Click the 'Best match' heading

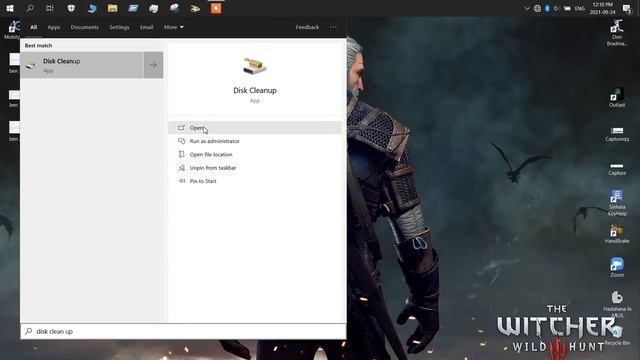pos(38,46)
